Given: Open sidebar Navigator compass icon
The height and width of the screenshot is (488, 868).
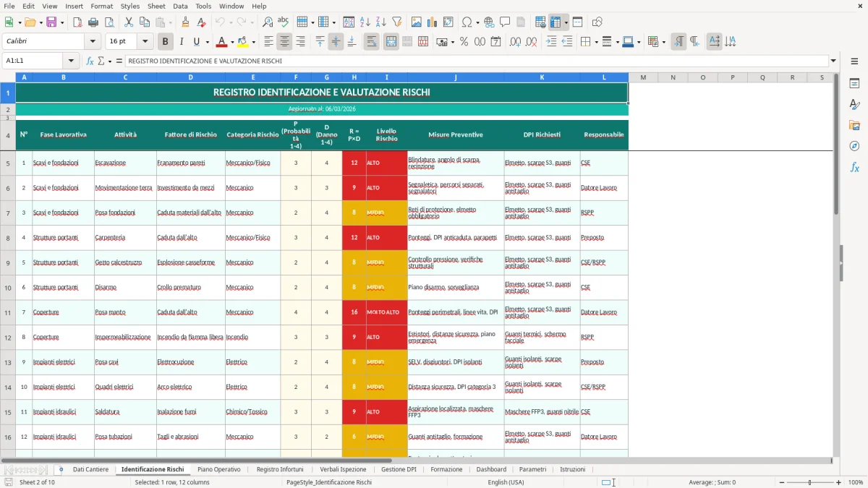Looking at the screenshot, I should (854, 146).
